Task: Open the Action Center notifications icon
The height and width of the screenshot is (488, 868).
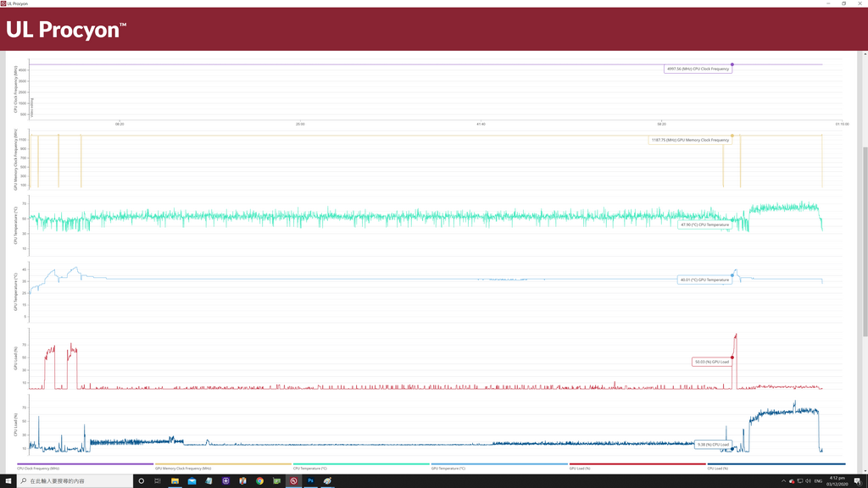Action: pos(858,481)
